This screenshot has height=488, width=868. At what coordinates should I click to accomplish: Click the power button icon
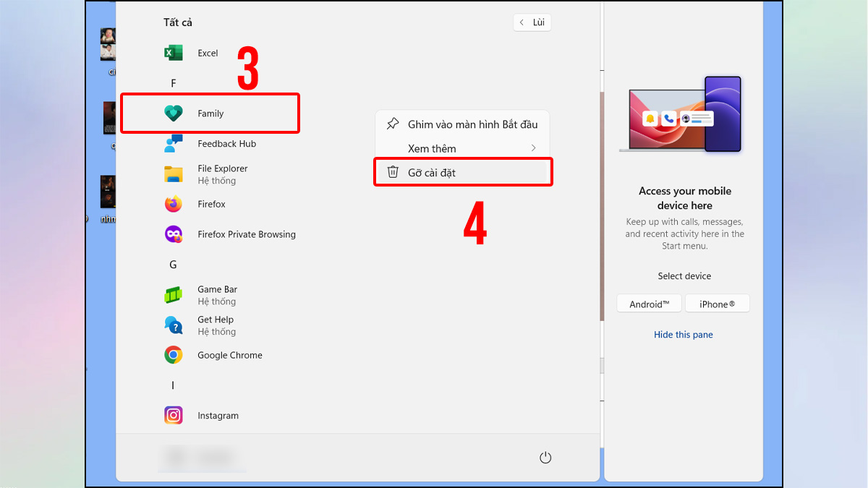[x=545, y=458]
